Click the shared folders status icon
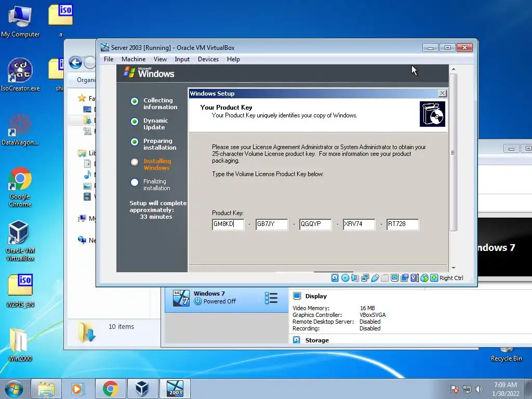Viewport: 532px width, 399px height. pos(385,278)
